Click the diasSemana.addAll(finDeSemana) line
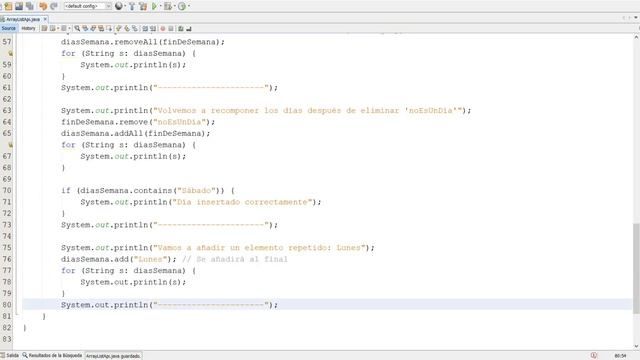 tap(136, 133)
